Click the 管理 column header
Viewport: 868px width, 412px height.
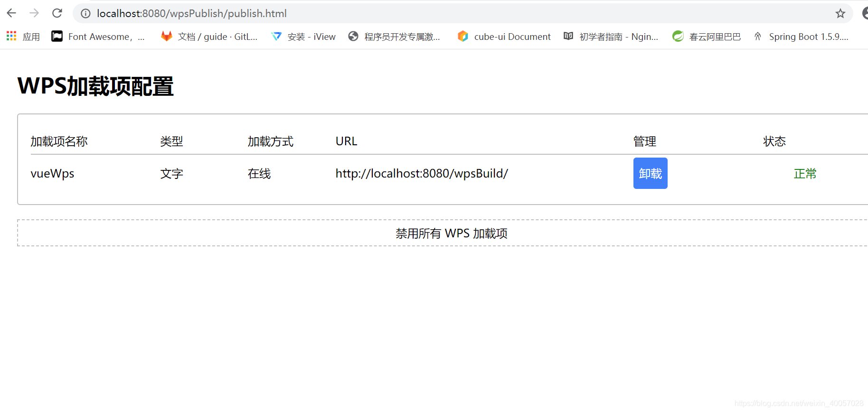pyautogui.click(x=645, y=141)
